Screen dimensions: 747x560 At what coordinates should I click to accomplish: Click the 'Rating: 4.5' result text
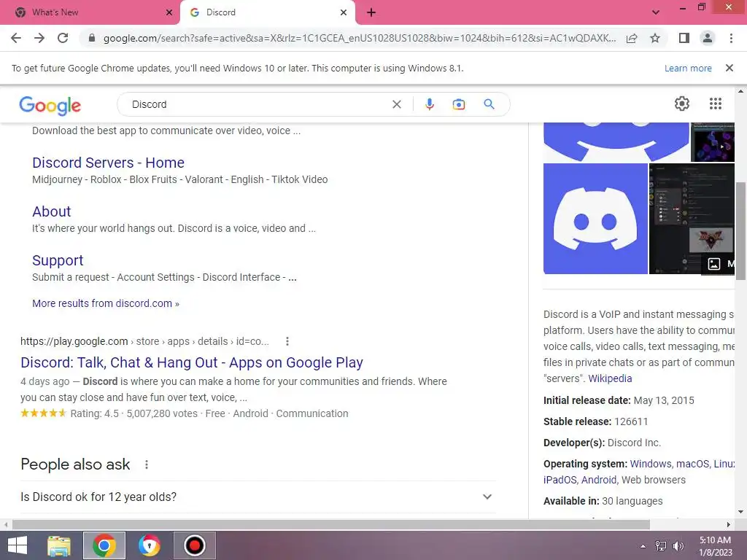94,413
